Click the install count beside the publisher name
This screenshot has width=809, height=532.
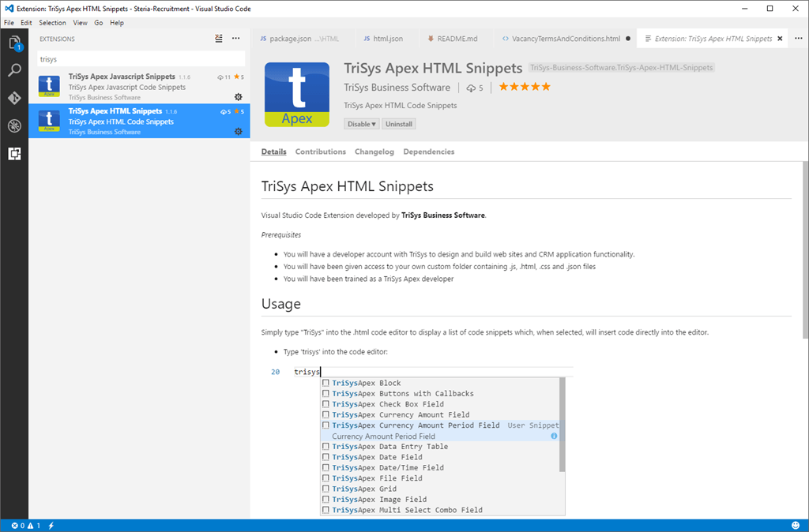point(475,88)
